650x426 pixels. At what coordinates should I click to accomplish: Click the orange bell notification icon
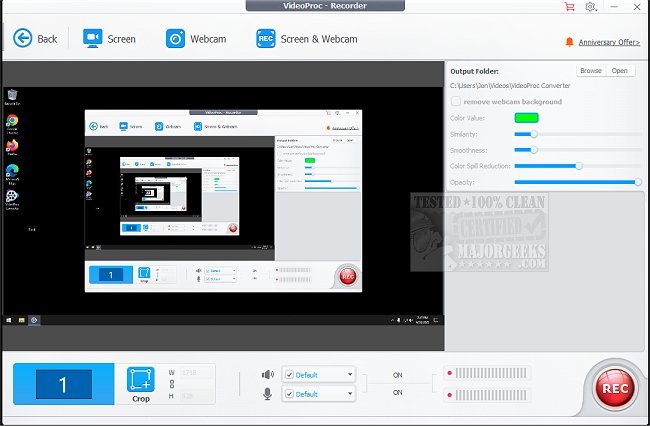[570, 42]
